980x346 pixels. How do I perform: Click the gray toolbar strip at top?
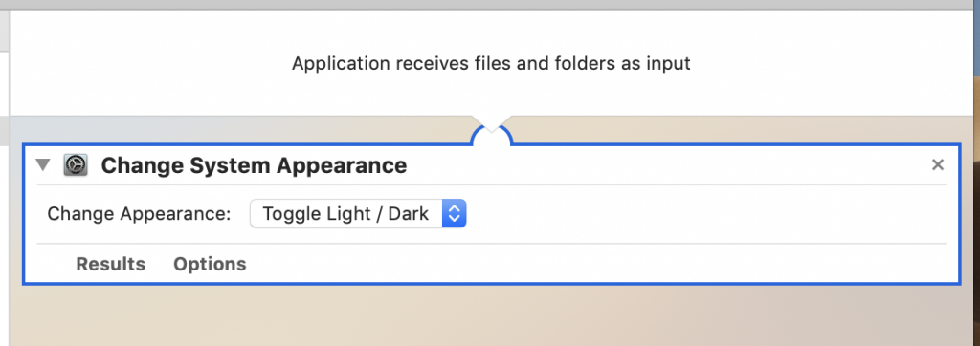point(490,5)
